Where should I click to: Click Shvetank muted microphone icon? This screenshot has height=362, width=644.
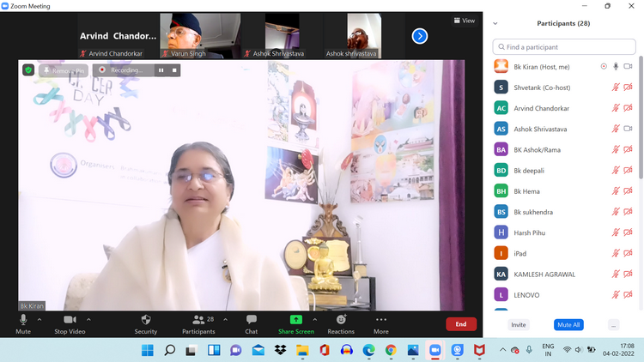(616, 87)
